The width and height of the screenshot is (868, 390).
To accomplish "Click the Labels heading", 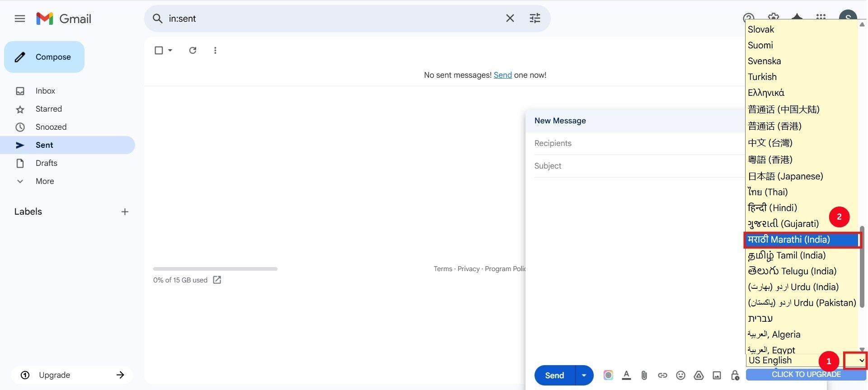I will [x=28, y=211].
